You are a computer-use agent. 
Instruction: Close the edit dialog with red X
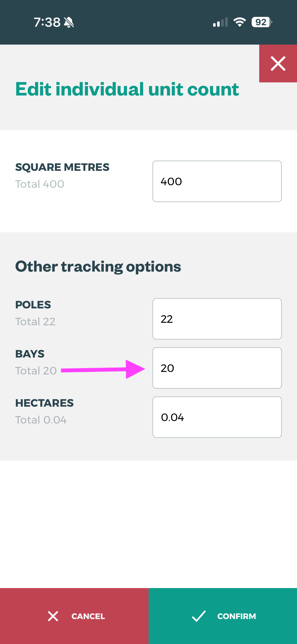pos(278,63)
